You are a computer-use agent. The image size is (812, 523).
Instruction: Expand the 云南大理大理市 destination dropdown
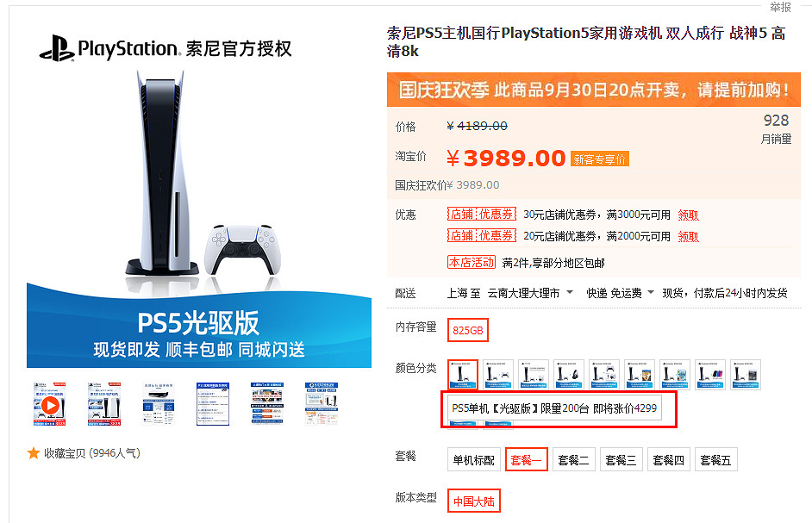pos(530,293)
